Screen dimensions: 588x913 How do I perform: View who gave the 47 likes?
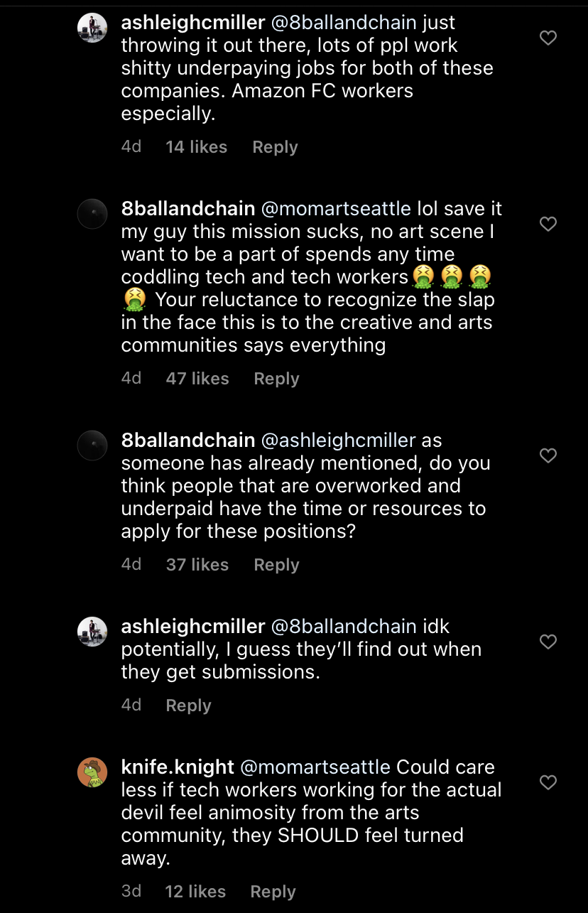(197, 379)
